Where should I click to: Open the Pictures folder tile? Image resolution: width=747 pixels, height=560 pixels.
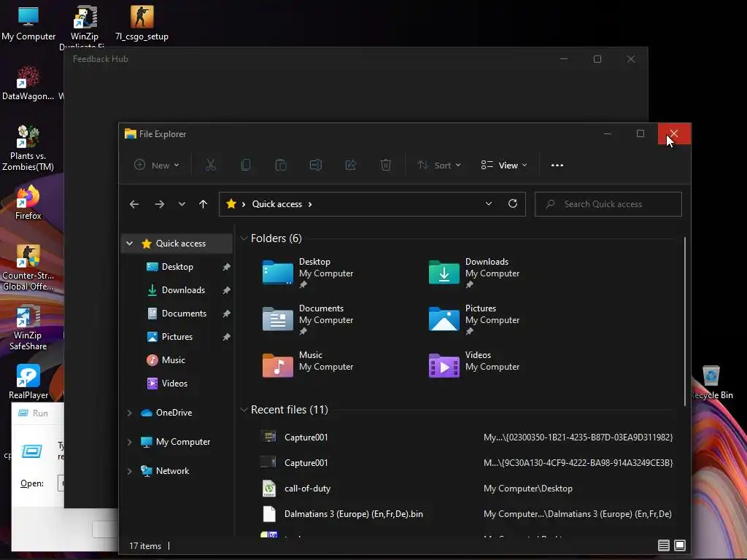474,319
